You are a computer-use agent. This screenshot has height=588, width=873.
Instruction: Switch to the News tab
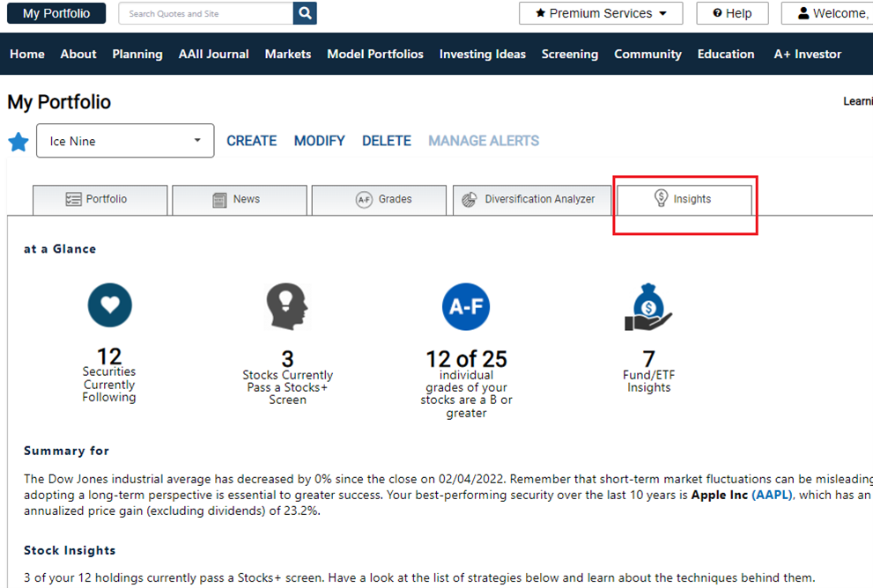(240, 200)
